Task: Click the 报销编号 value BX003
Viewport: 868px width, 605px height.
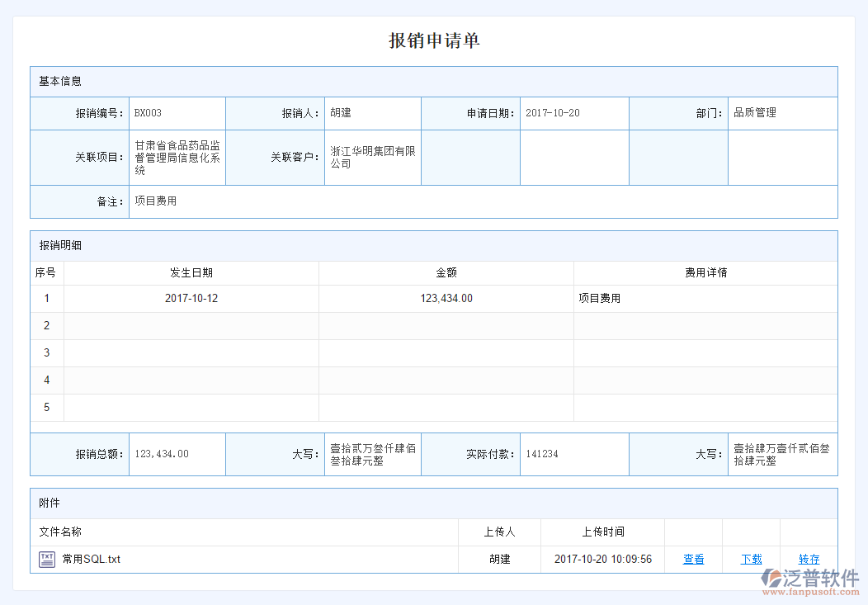Action: tap(149, 113)
